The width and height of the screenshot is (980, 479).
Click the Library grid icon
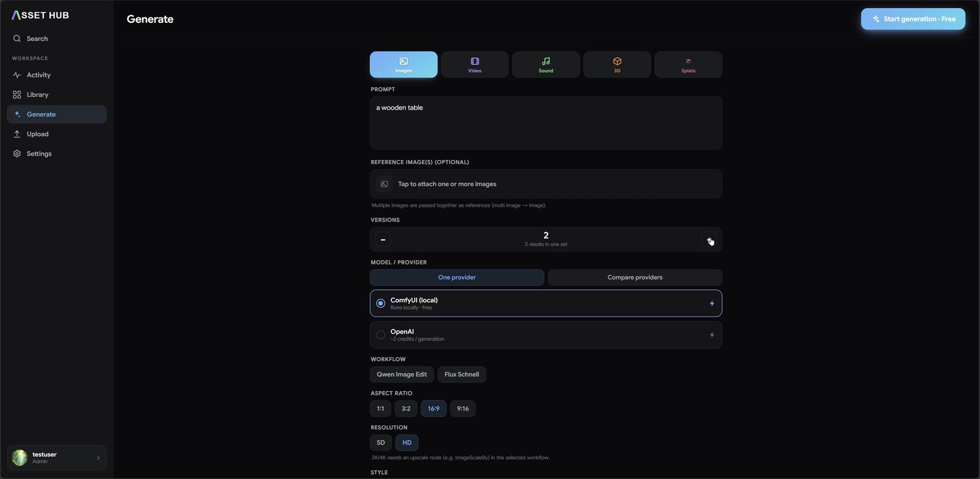pyautogui.click(x=17, y=95)
